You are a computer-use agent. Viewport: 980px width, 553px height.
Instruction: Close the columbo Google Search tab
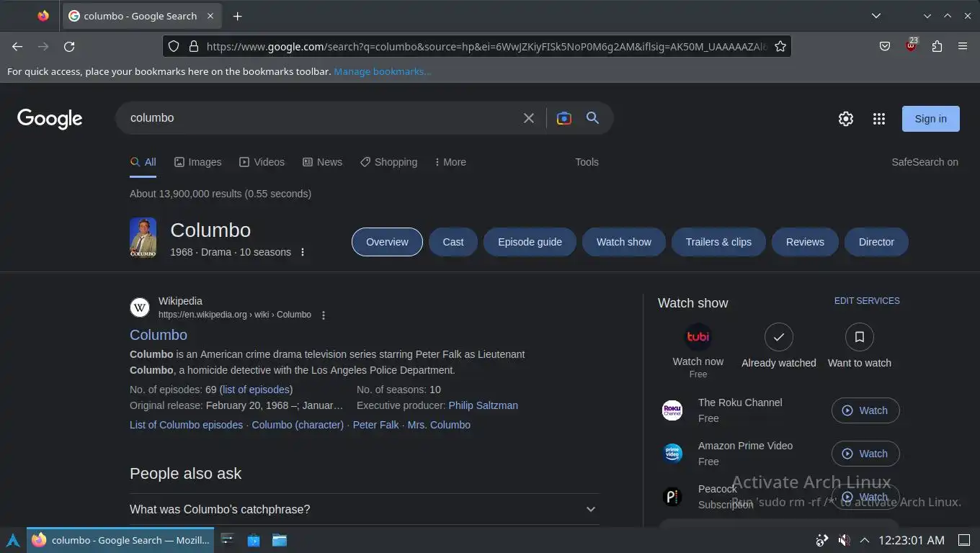click(210, 16)
